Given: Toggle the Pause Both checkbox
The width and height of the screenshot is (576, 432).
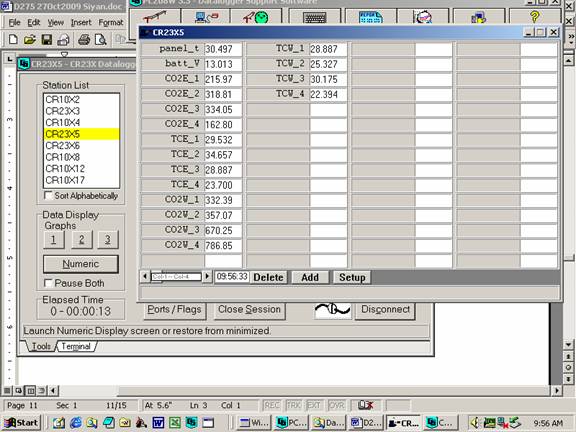Looking at the screenshot, I should (x=48, y=283).
